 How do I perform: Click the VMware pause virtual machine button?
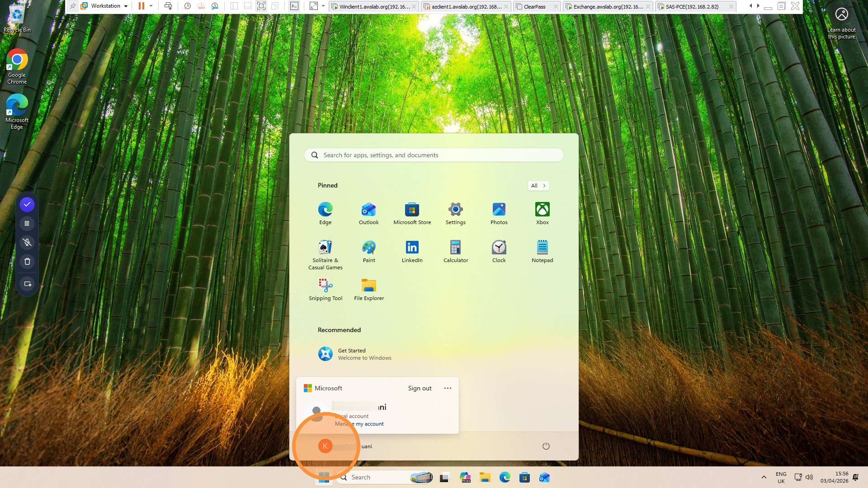tap(141, 6)
